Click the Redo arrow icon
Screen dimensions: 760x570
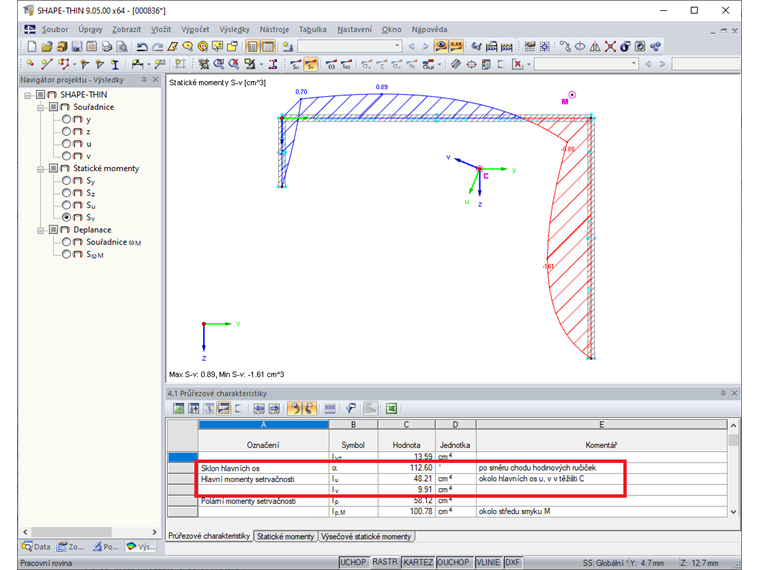pos(158,47)
